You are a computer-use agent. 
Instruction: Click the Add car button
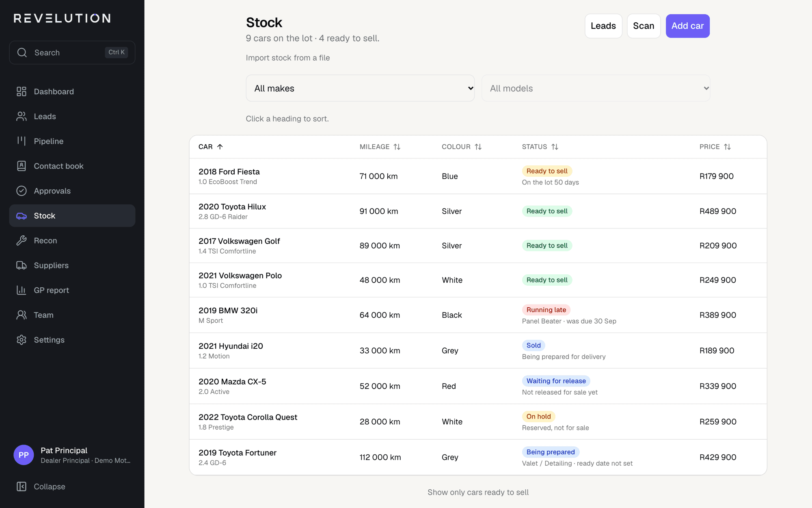coord(688,26)
